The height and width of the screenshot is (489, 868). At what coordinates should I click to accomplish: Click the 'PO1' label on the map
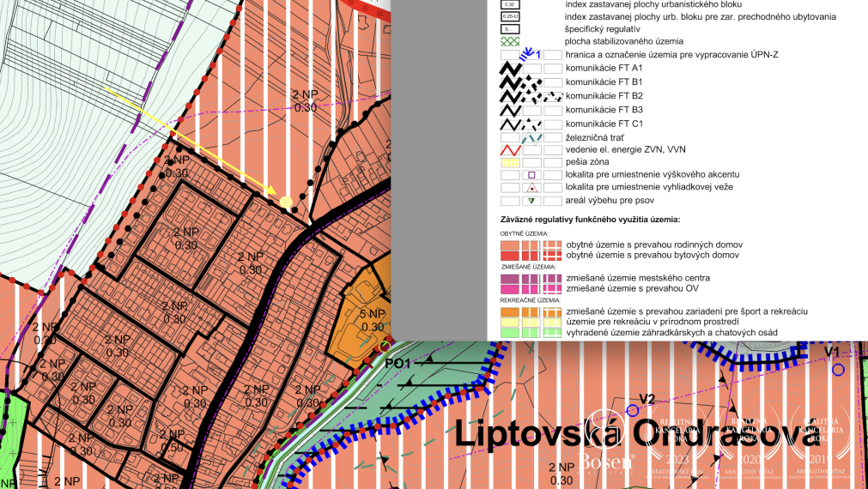pyautogui.click(x=398, y=364)
